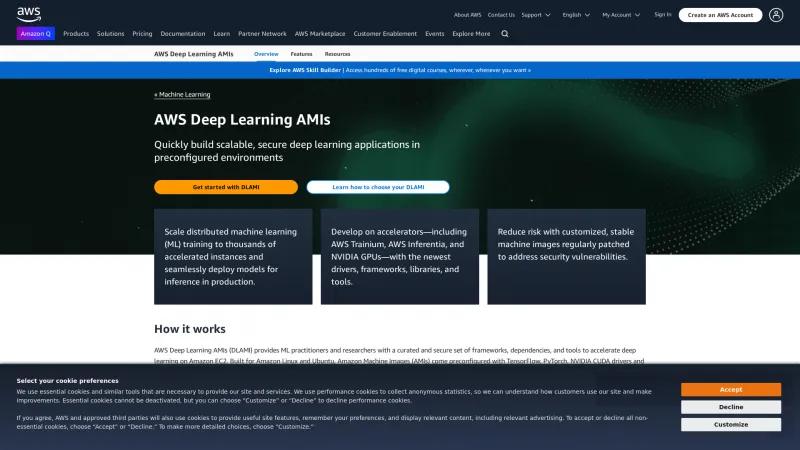The image size is (800, 450).
Task: Open Amazon Q
Action: [x=36, y=34]
